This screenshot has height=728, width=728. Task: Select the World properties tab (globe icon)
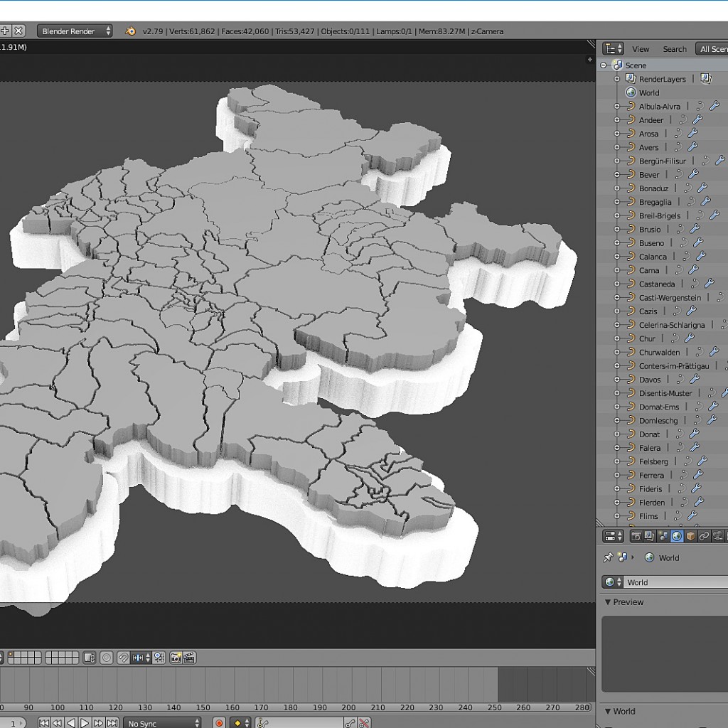tap(677, 536)
